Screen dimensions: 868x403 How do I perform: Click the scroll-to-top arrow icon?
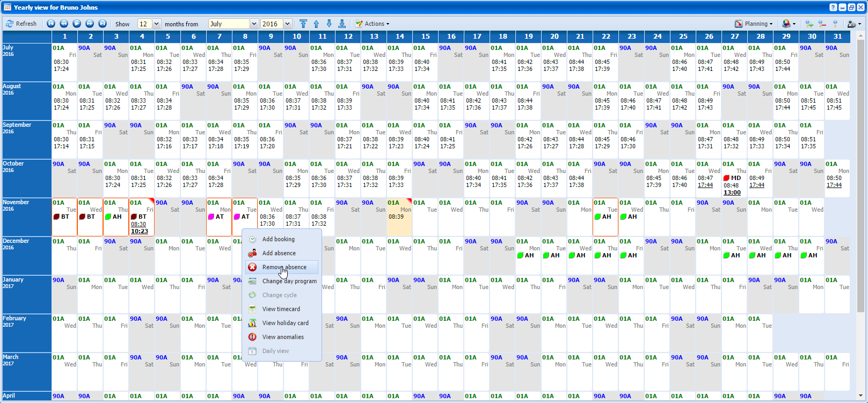pyautogui.click(x=303, y=24)
